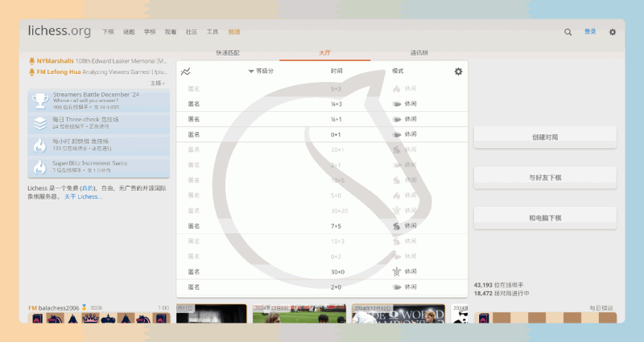This screenshot has height=342, width=644.
Task: Select the 10+3 game row
Action: tap(322, 241)
